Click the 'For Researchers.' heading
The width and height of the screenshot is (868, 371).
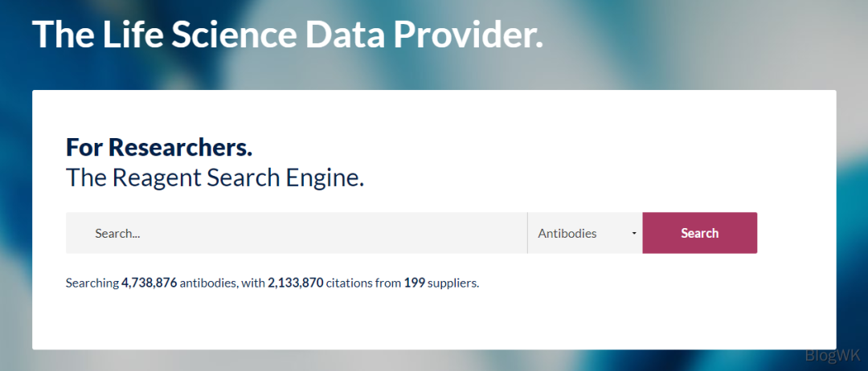point(159,148)
